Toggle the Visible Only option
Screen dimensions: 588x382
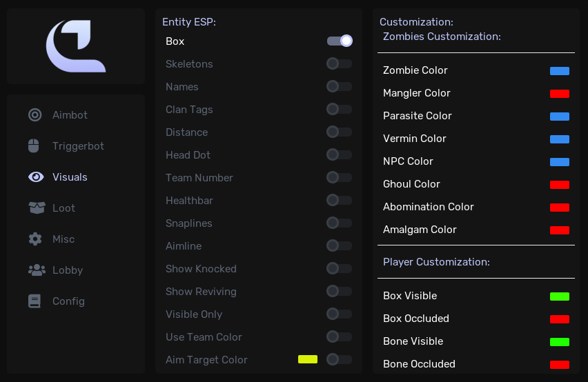[339, 314]
